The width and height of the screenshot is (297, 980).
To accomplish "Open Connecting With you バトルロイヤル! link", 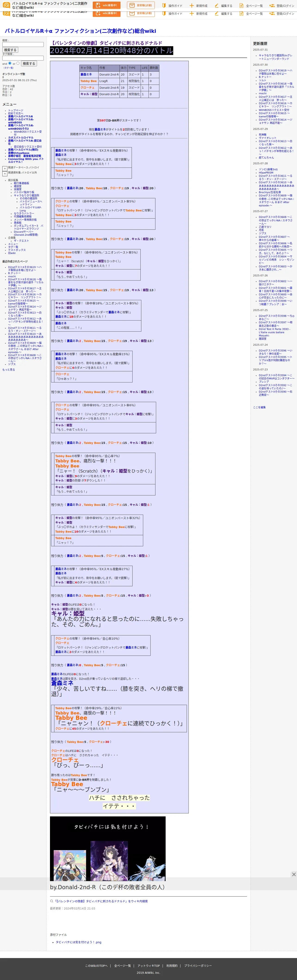I will (26, 160).
